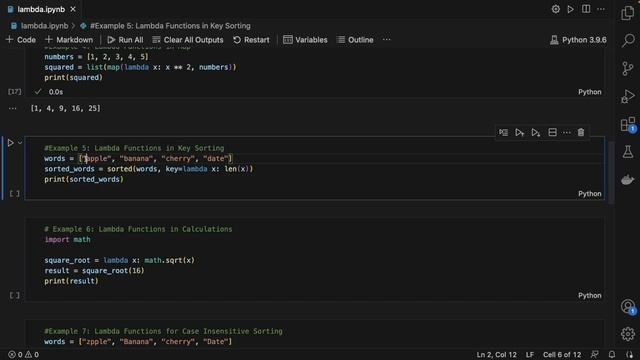This screenshot has width=640, height=360.
Task: Add a new Code cell
Action: pos(21,40)
